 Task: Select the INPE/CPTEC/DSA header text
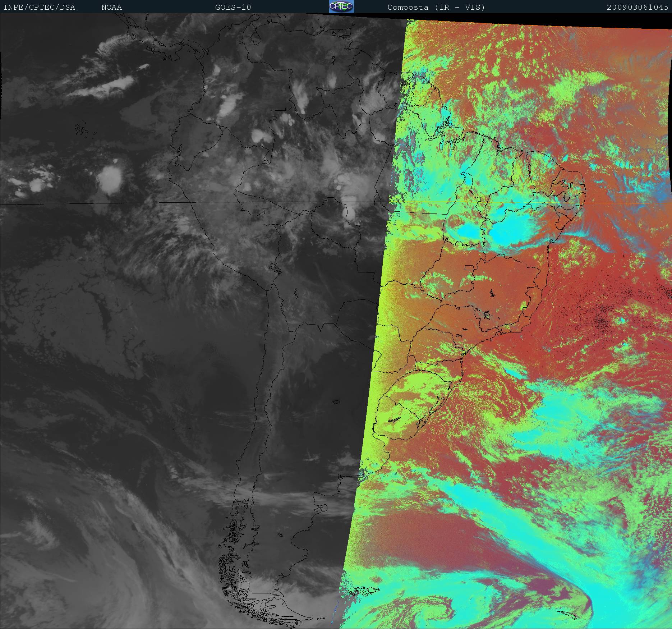(39, 7)
